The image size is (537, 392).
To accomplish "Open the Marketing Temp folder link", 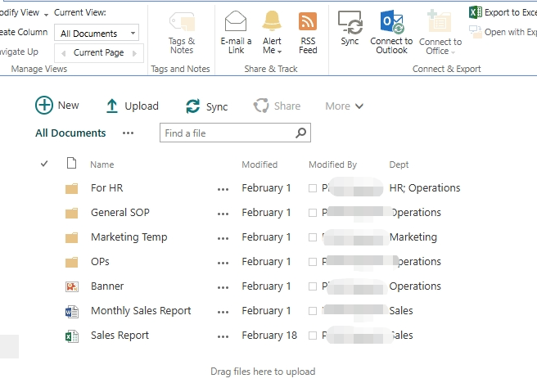I will click(129, 237).
